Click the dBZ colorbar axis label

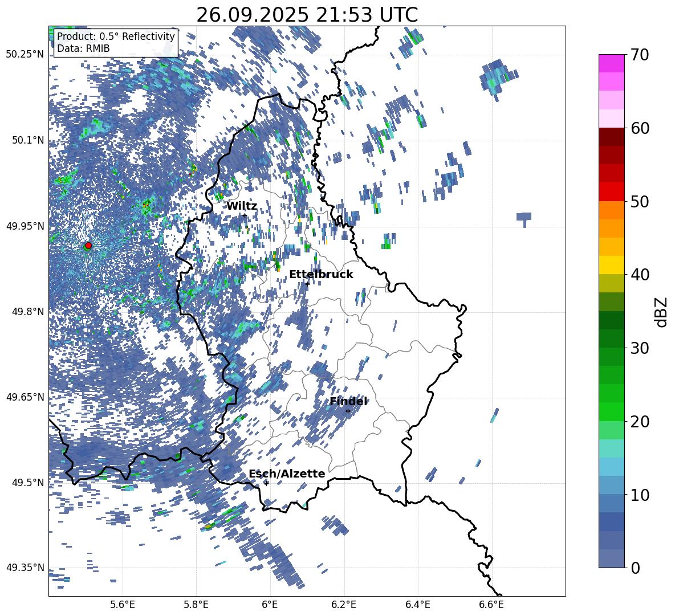coord(661,312)
